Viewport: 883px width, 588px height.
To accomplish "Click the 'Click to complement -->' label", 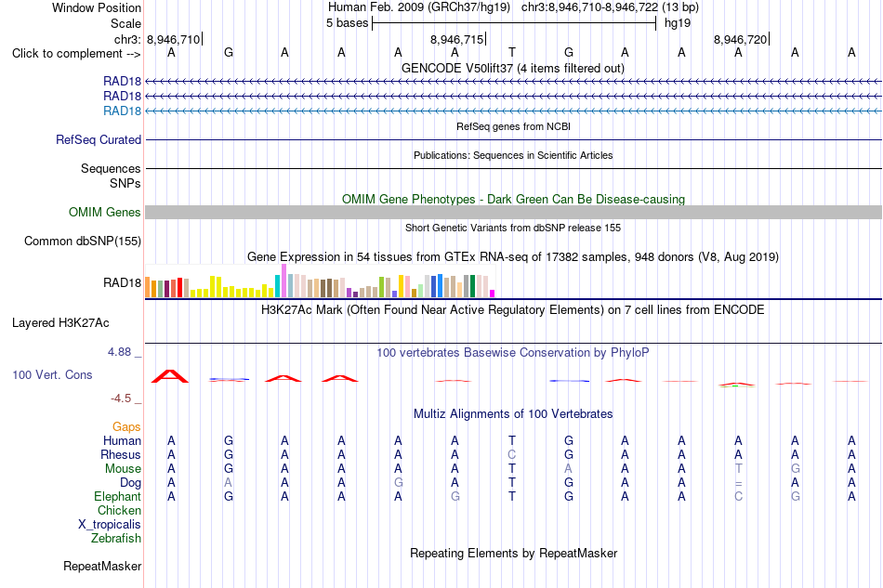I will [76, 54].
